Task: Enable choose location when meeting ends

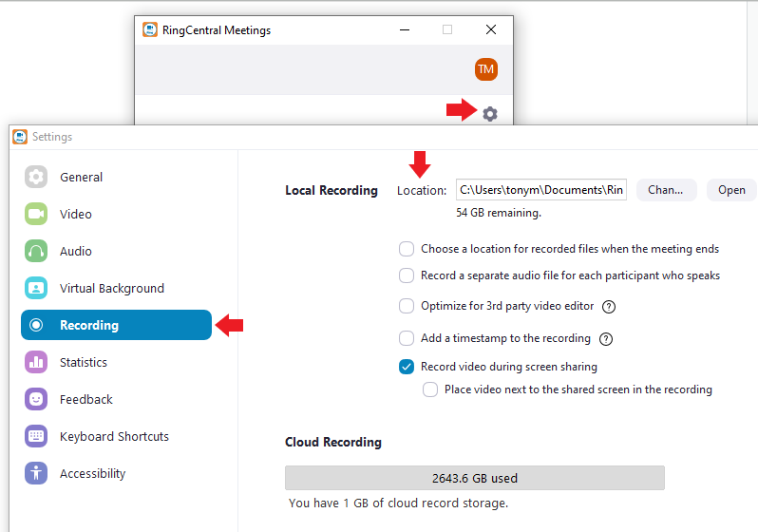Action: coord(407,249)
